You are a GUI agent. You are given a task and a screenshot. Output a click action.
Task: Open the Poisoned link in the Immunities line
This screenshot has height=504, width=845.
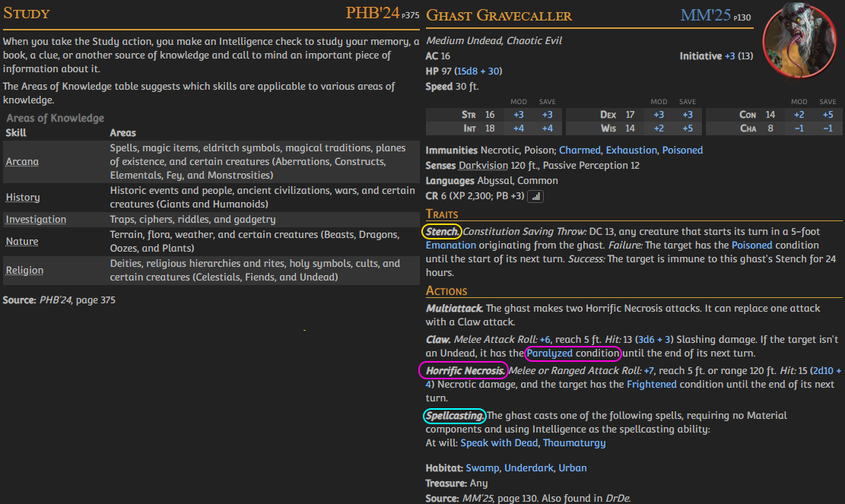click(682, 151)
